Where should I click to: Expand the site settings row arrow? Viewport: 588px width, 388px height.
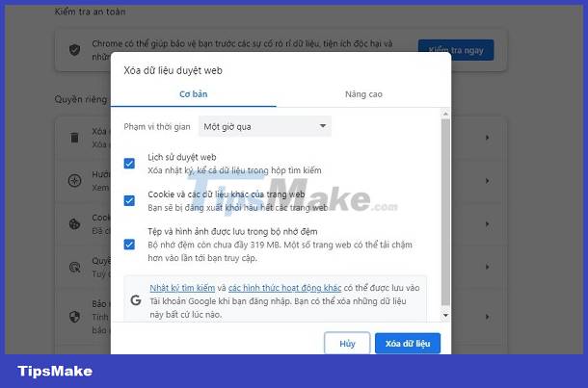tap(487, 267)
